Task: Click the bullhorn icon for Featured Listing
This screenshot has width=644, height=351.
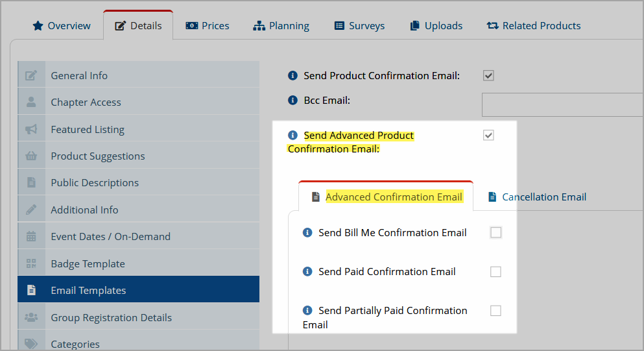Action: [x=31, y=129]
